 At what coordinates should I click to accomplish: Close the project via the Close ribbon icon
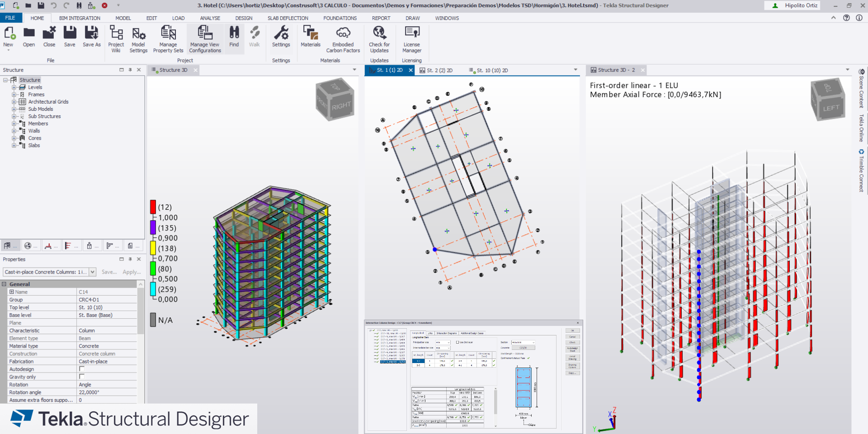(x=49, y=37)
